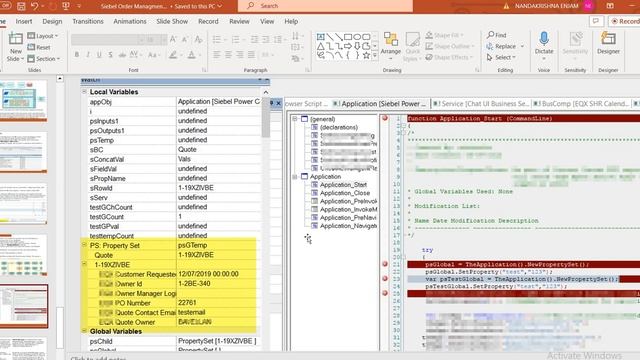Select the Right Arrow shape
This screenshot has width=640, height=360.
[x=348, y=46]
